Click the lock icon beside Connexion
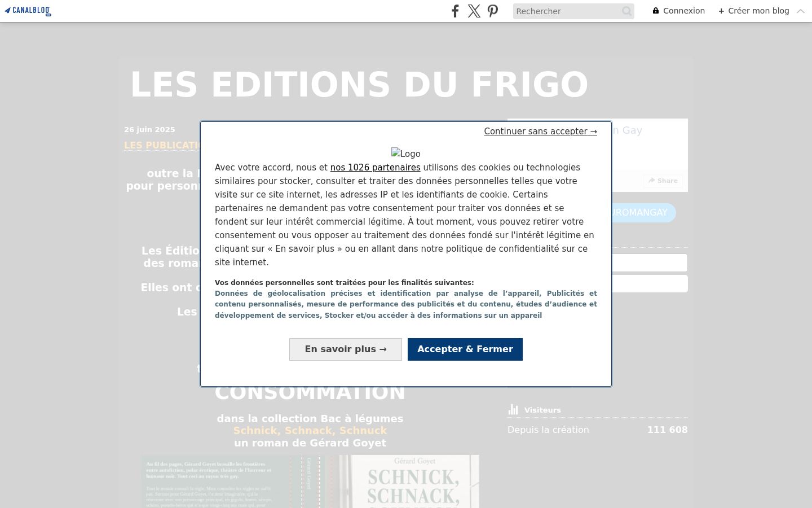 coord(656,11)
